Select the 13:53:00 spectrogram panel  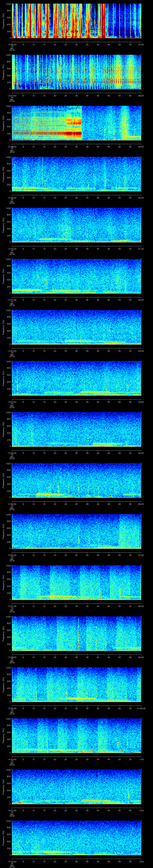(x=76, y=378)
